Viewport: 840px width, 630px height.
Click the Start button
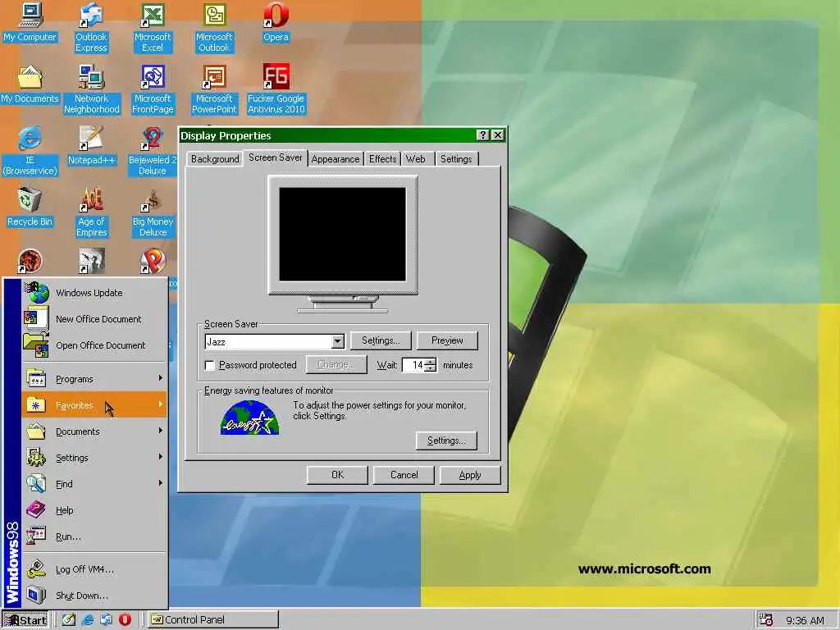click(x=25, y=620)
